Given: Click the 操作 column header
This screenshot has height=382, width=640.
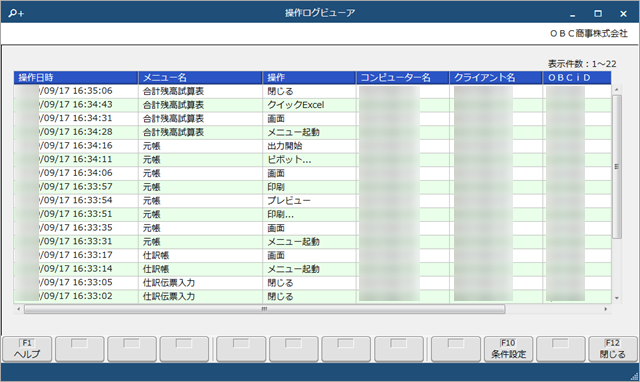Looking at the screenshot, I should click(x=309, y=78).
